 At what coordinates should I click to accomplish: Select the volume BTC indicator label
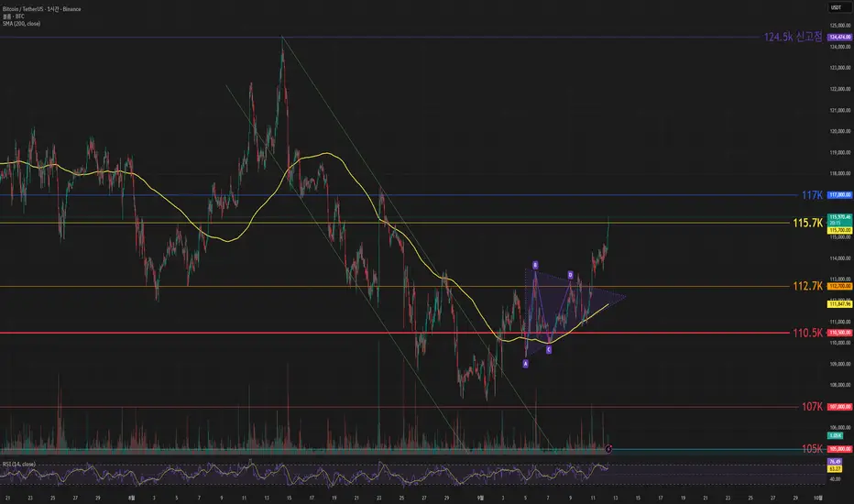13,16
